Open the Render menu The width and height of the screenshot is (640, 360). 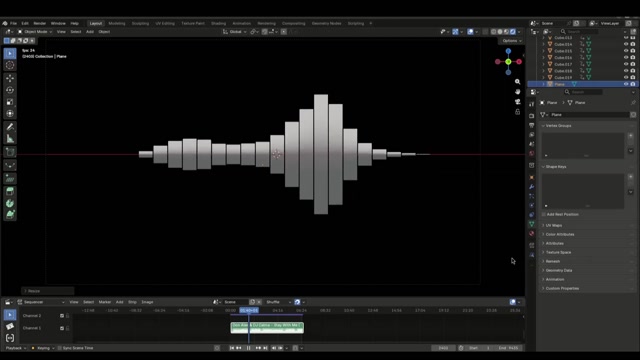coord(40,23)
